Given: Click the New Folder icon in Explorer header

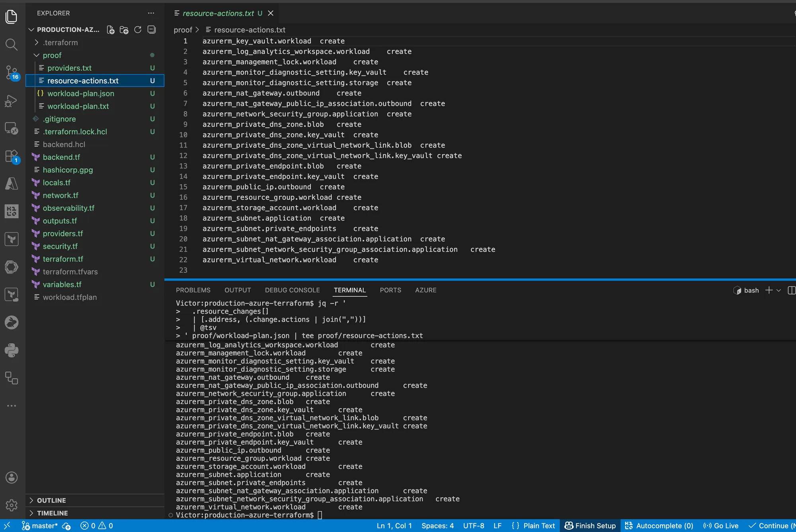Looking at the screenshot, I should 124,30.
